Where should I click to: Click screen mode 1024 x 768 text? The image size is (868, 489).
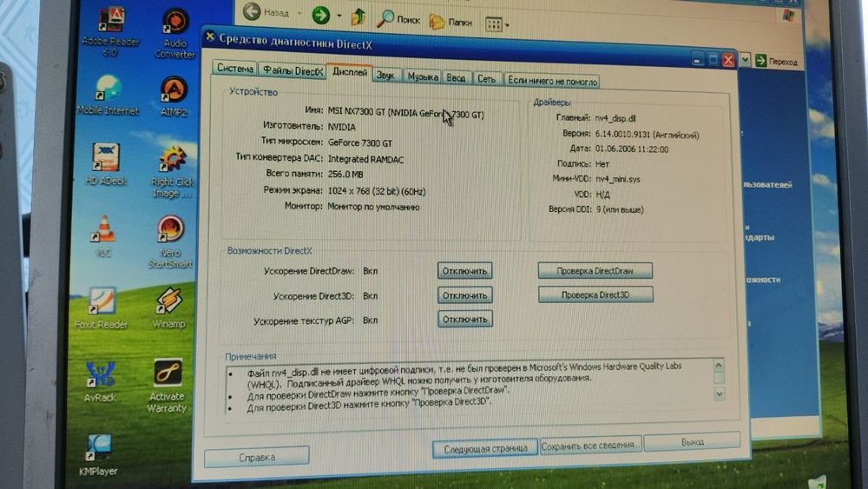377,192
